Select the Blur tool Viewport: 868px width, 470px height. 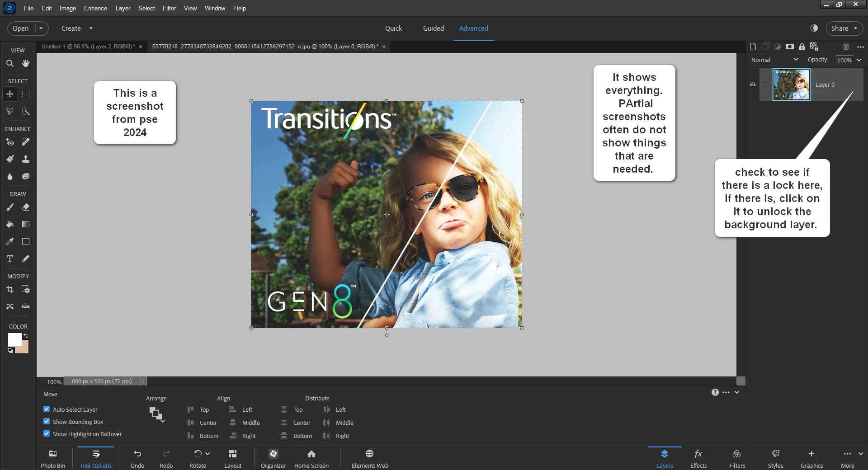pyautogui.click(x=9, y=176)
